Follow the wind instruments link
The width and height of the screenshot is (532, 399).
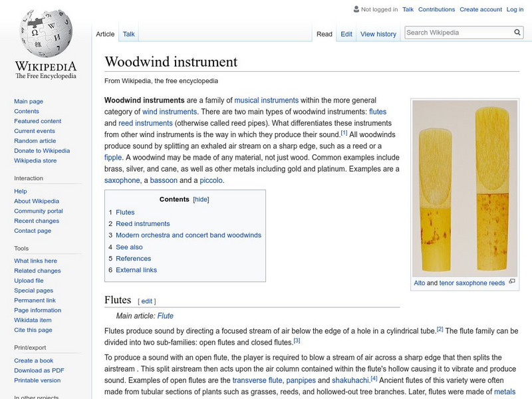tap(170, 112)
